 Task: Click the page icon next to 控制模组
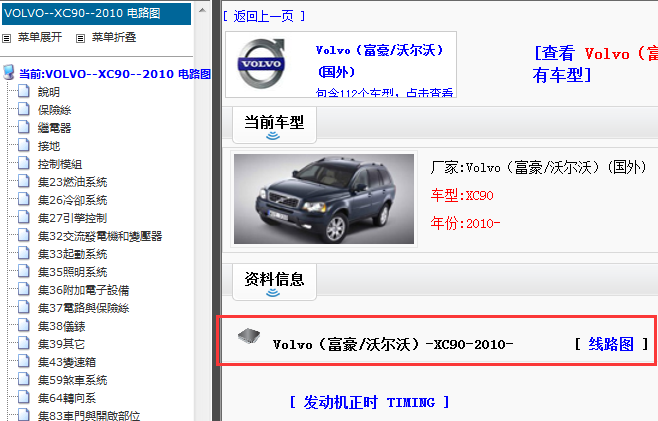click(x=24, y=163)
